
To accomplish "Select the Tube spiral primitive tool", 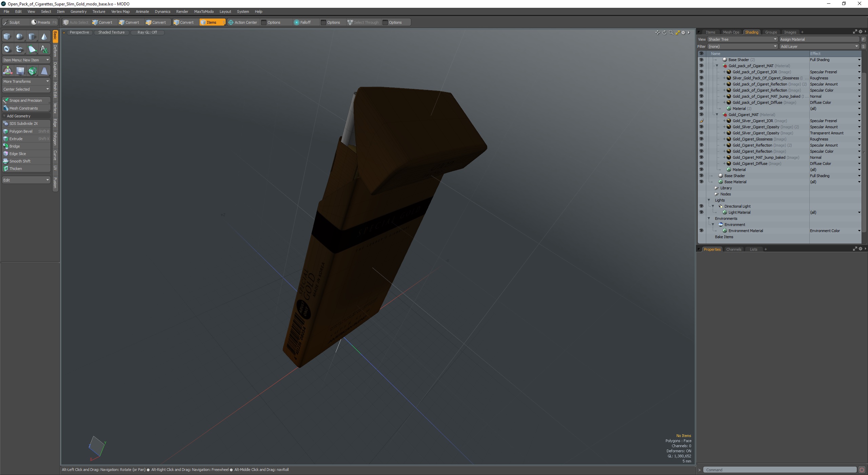I will 20,49.
